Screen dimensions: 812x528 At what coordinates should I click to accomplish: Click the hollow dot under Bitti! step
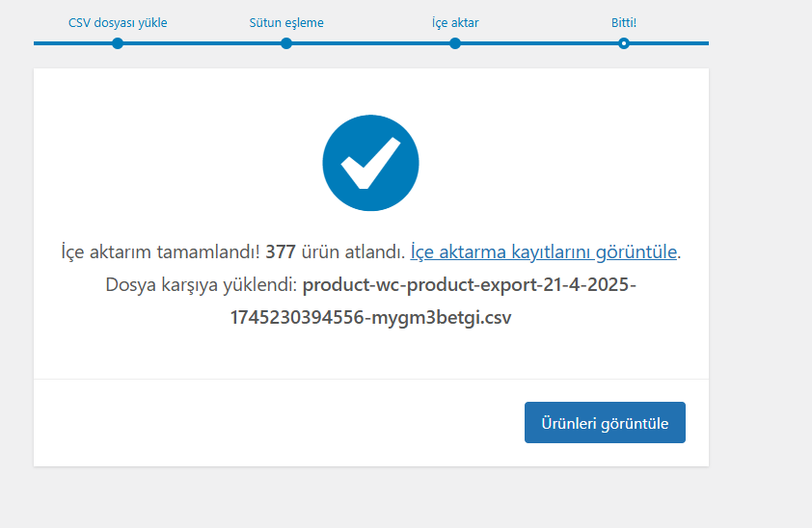tap(624, 43)
